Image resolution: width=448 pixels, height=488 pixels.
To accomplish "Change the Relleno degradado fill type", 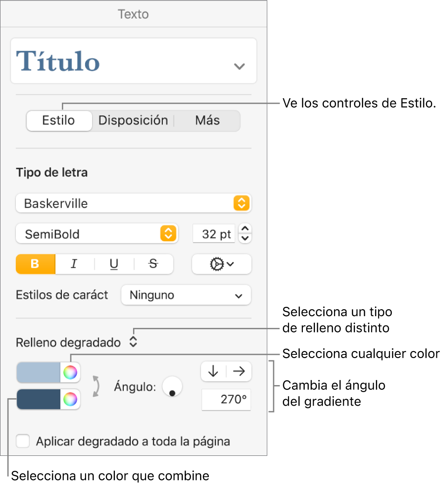I will click(133, 343).
